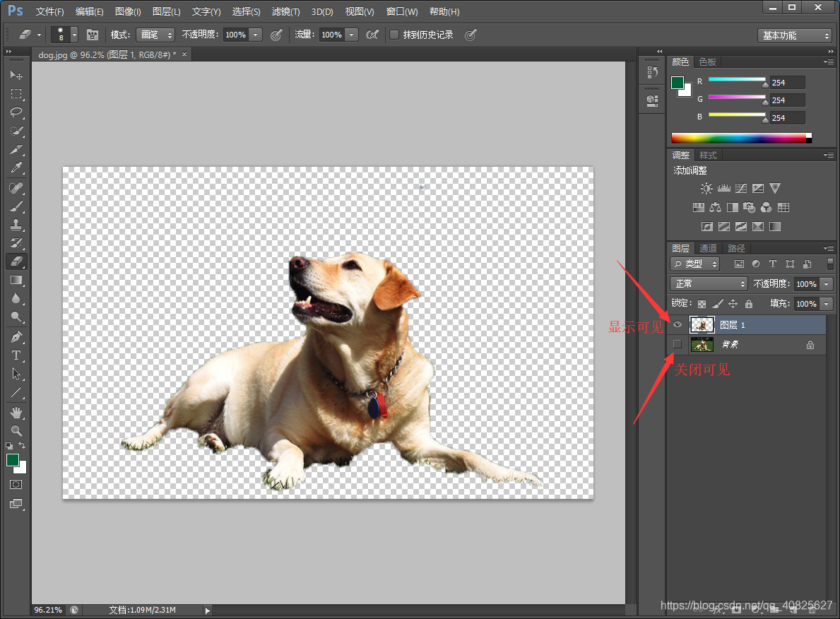Select the Spot Healing Brush tool

tap(16, 187)
